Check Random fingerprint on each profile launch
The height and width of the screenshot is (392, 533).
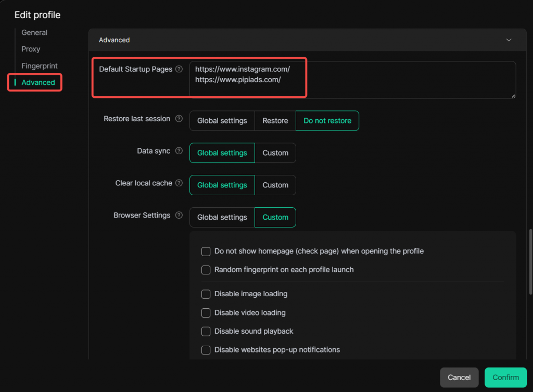point(206,270)
